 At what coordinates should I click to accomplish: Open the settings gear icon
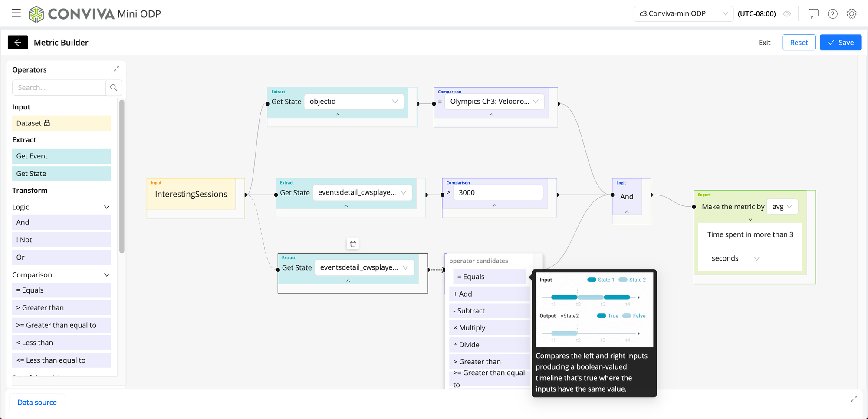click(x=852, y=13)
